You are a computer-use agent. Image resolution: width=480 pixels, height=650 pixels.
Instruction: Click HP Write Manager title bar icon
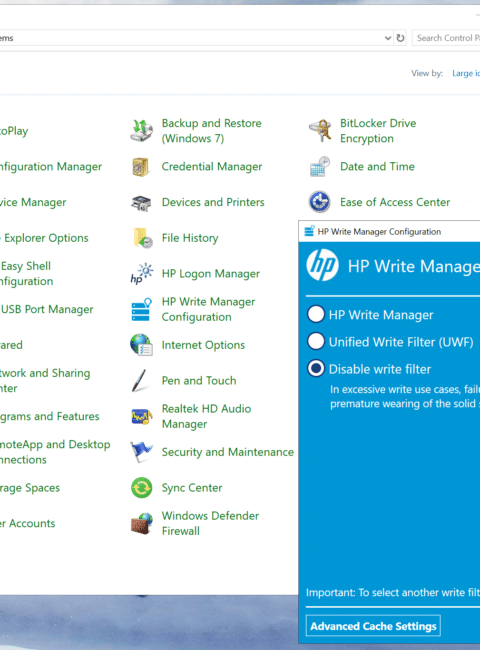point(309,231)
